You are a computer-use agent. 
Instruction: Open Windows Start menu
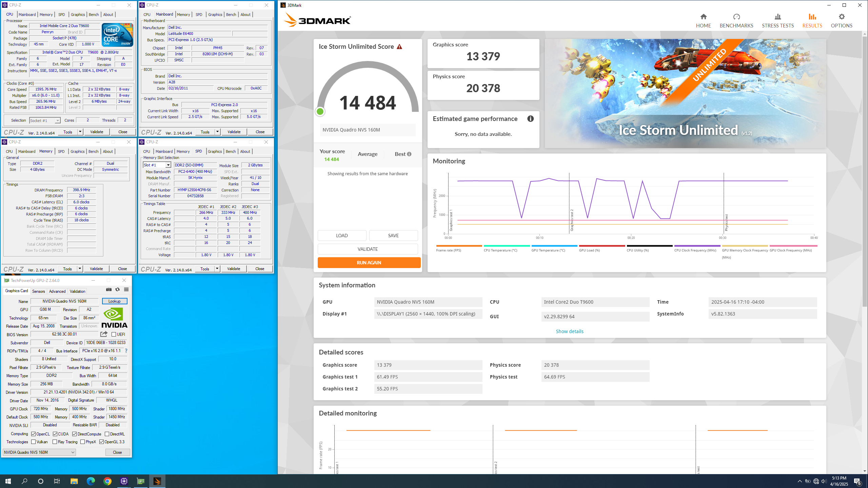[x=8, y=481]
